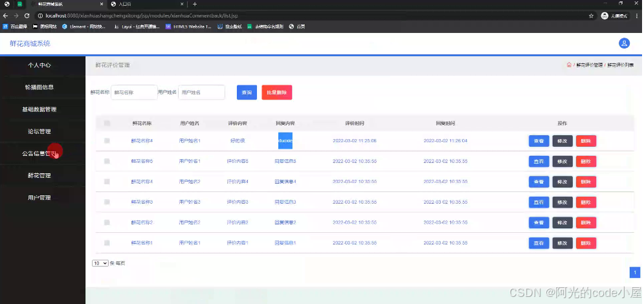The height and width of the screenshot is (304, 644).
Task: Check the box for the 评价内容2 row
Action: pyautogui.click(x=107, y=223)
